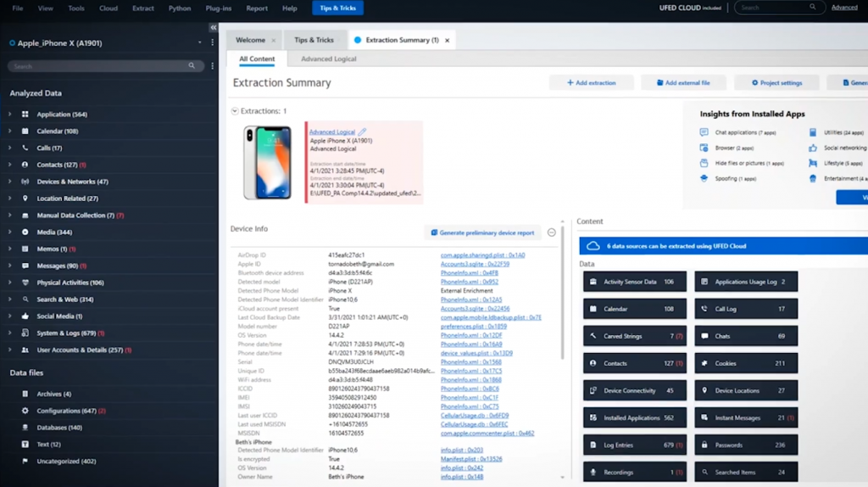Open the Advanced Logical extraction link

coord(331,132)
